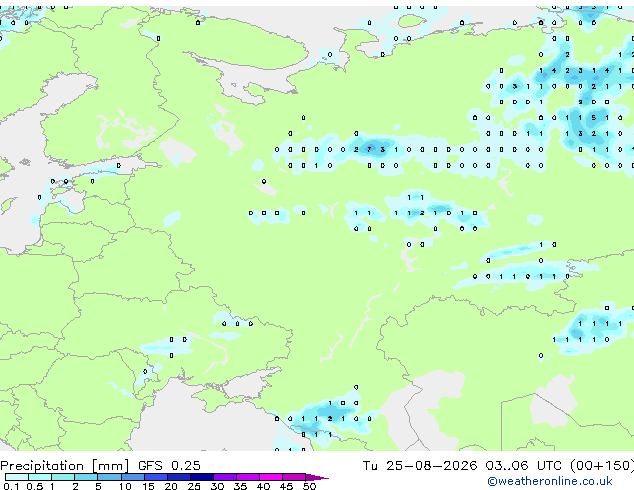Image resolution: width=634 pixels, height=490 pixels.
Task: Click the 40–45 mm magenta legend swatch
Action: (x=271, y=477)
